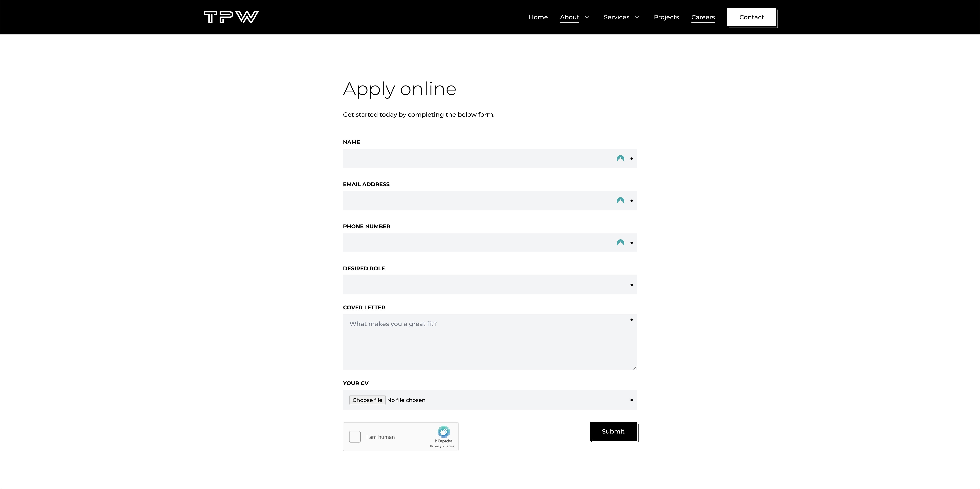The width and height of the screenshot is (980, 489).
Task: Check the I am human checkbox
Action: (x=355, y=437)
